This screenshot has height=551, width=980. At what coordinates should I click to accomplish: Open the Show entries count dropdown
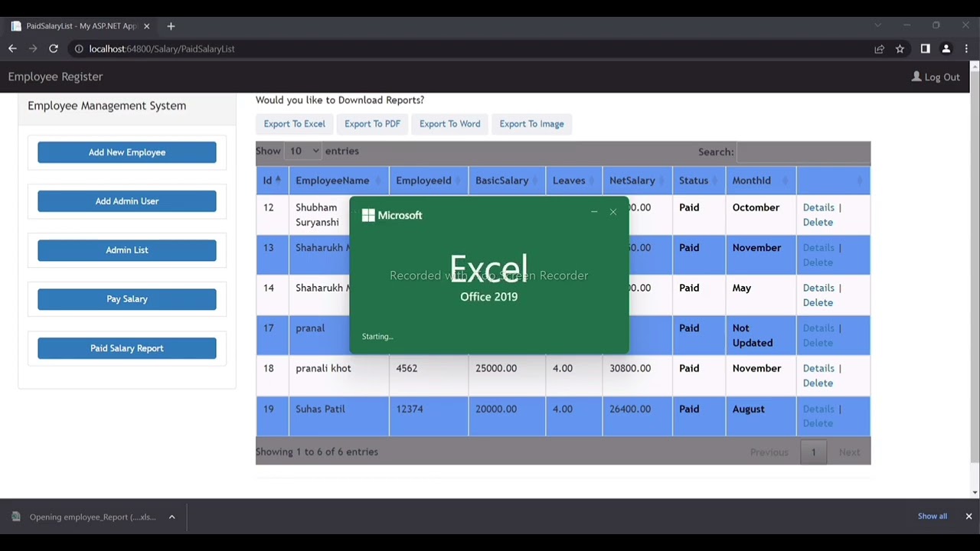(302, 151)
